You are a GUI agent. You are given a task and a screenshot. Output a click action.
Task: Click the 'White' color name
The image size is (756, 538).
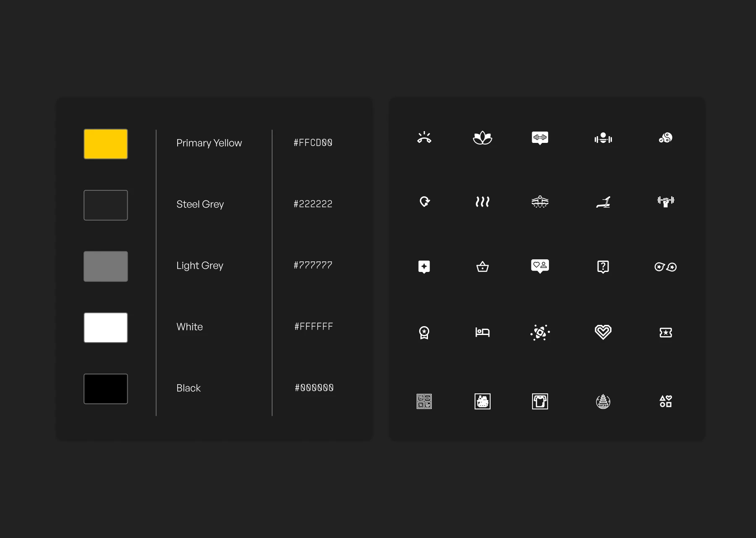(x=189, y=327)
